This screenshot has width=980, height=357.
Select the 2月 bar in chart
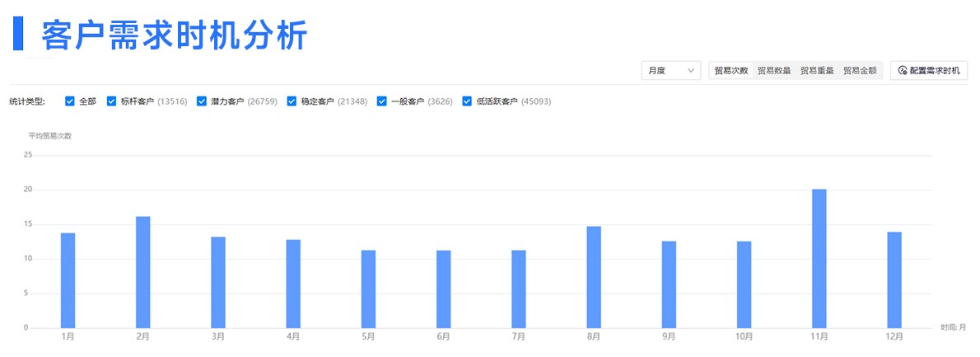pyautogui.click(x=142, y=272)
